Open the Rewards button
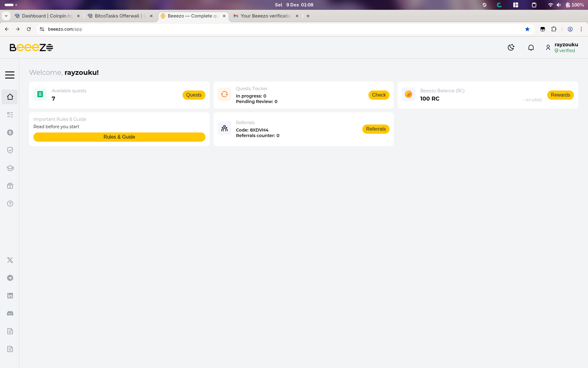This screenshot has width=588, height=368. click(560, 95)
